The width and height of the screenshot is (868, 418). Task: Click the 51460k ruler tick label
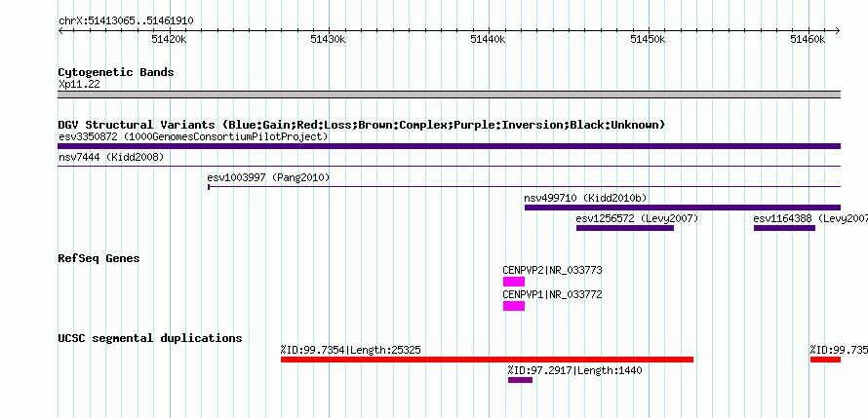coord(809,39)
